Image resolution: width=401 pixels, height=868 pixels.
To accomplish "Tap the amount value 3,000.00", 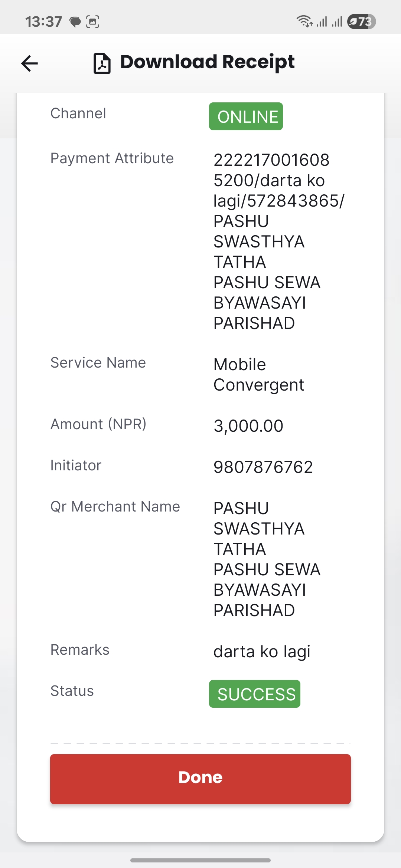I will (248, 426).
